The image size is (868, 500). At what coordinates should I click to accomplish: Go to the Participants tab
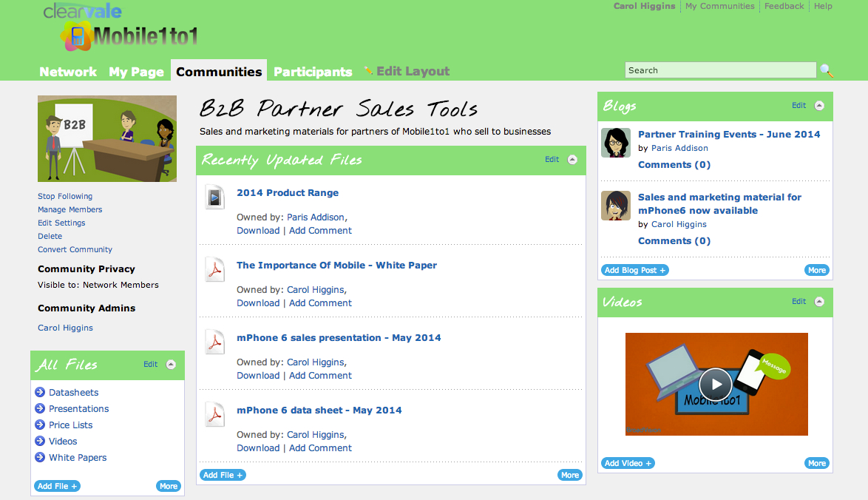[x=313, y=72]
